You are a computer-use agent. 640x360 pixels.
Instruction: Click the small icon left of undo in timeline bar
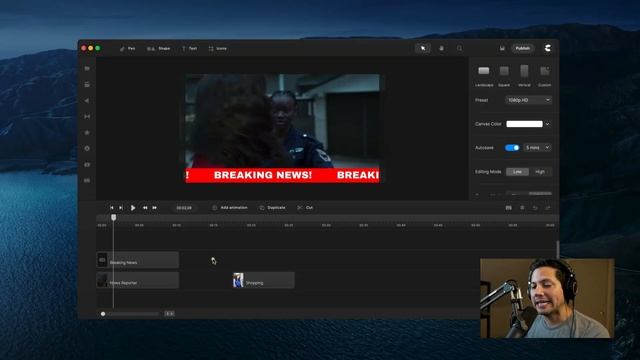522,208
